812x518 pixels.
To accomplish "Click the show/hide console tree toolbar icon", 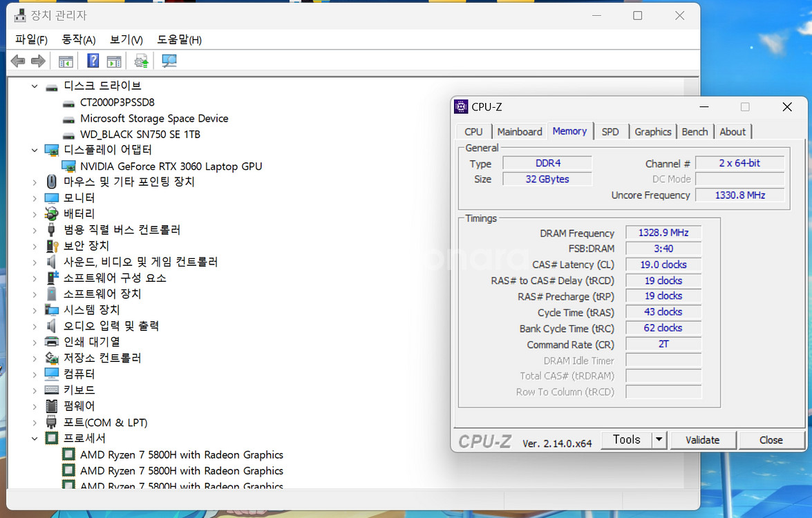I will 66,61.
